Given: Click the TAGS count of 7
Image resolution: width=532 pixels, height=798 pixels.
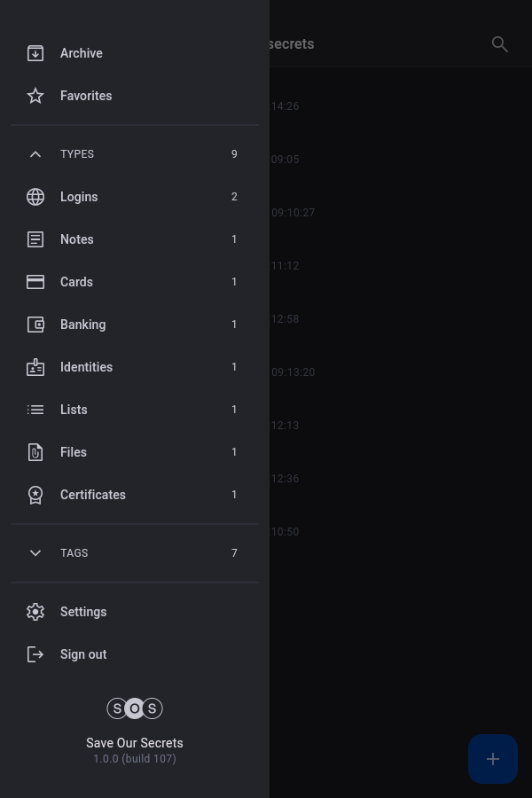Looking at the screenshot, I should 234,553.
